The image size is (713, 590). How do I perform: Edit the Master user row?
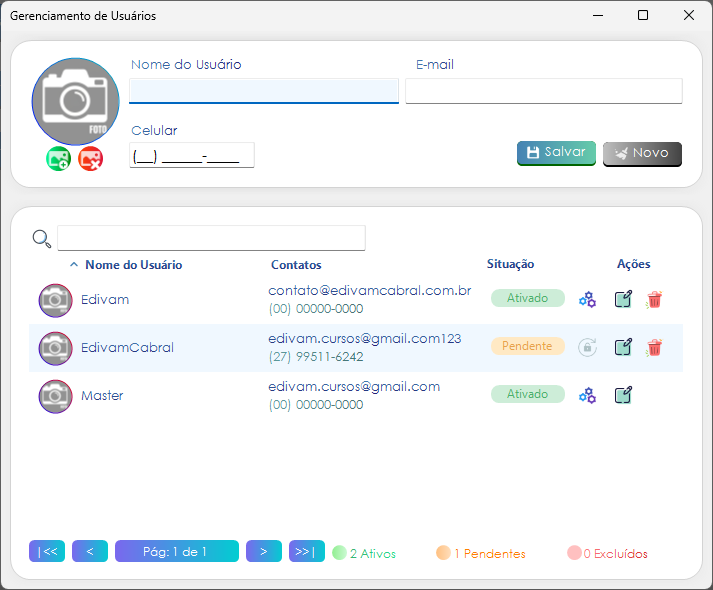click(623, 395)
